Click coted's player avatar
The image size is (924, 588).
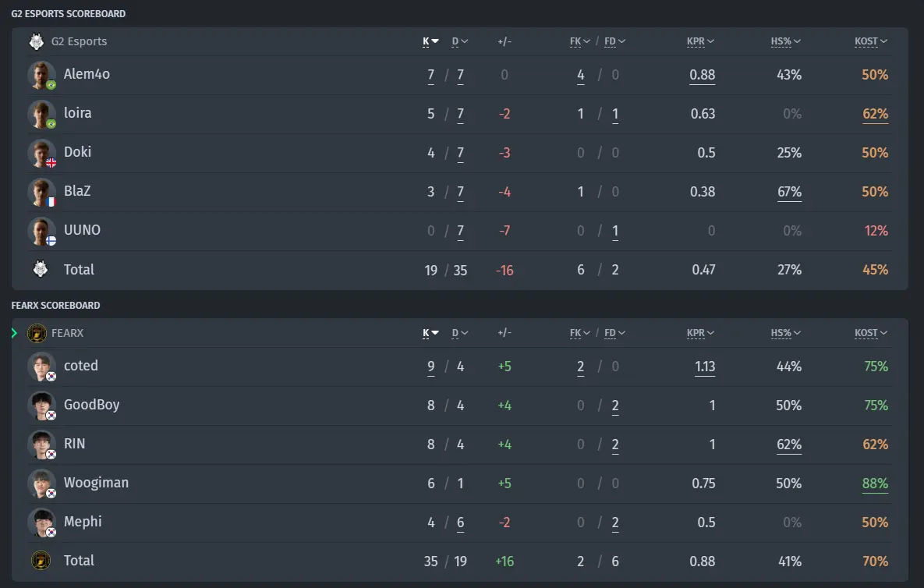[42, 367]
